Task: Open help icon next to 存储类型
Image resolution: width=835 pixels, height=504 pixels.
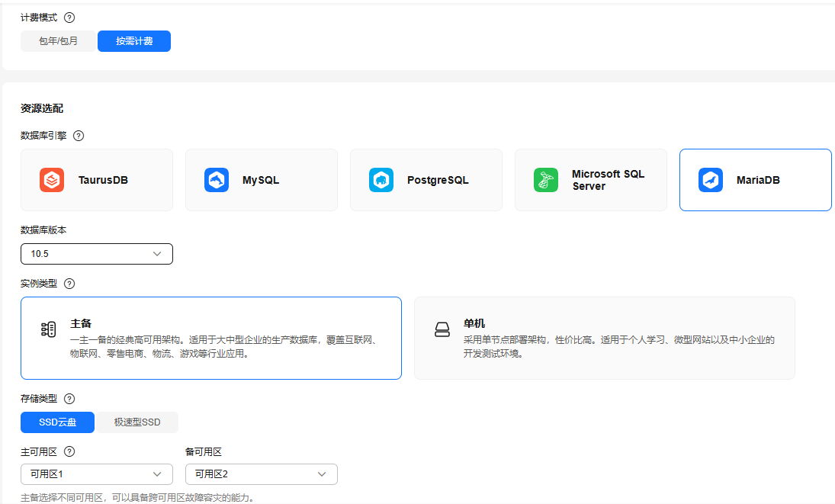Action: 69,399
